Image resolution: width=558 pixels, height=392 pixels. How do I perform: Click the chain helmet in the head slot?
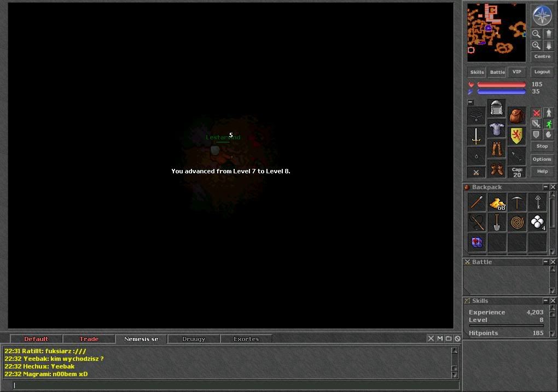496,108
